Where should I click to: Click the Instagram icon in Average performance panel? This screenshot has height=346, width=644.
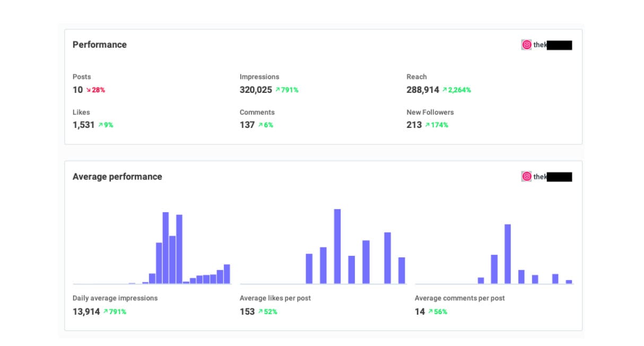click(526, 176)
